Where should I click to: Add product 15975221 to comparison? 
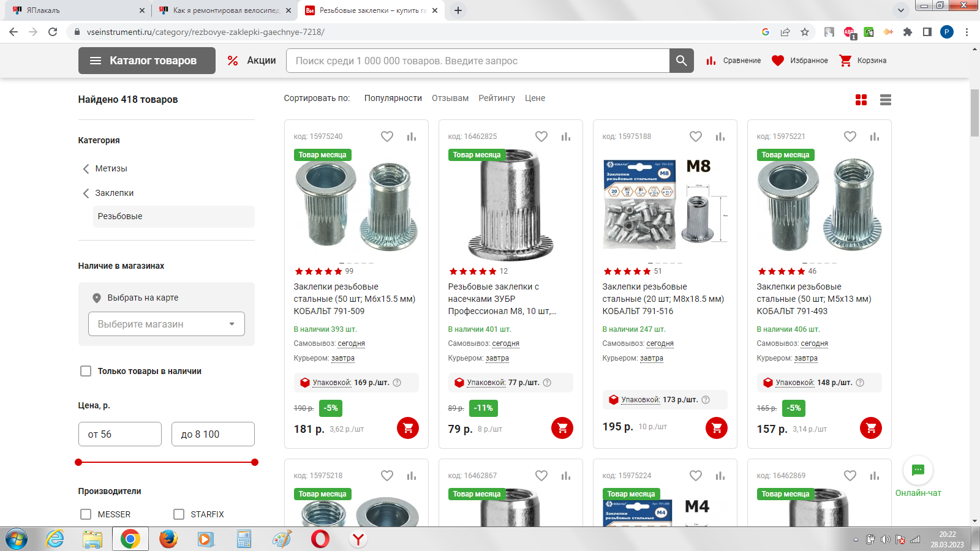[x=875, y=137]
